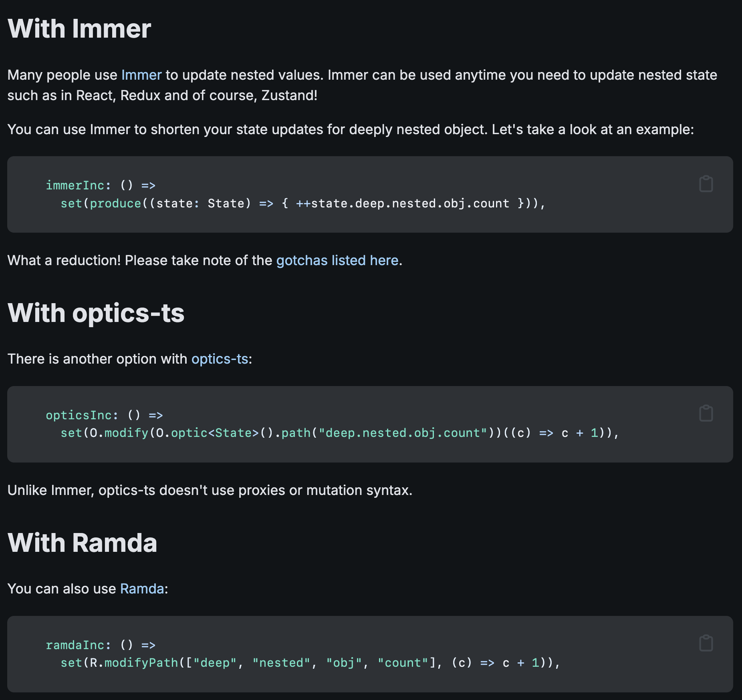
Task: Click the "deep.nested.obj.count" string
Action: pyautogui.click(x=403, y=433)
